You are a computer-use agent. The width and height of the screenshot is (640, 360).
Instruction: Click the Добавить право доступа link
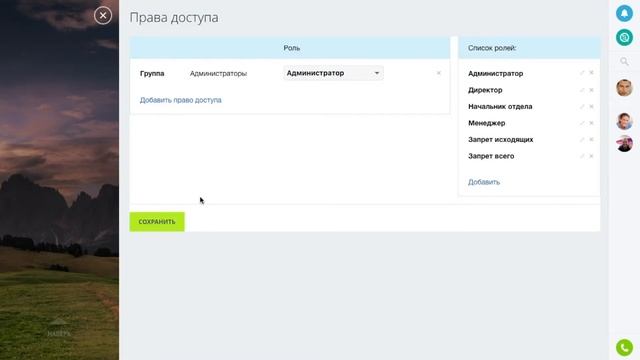(180, 100)
